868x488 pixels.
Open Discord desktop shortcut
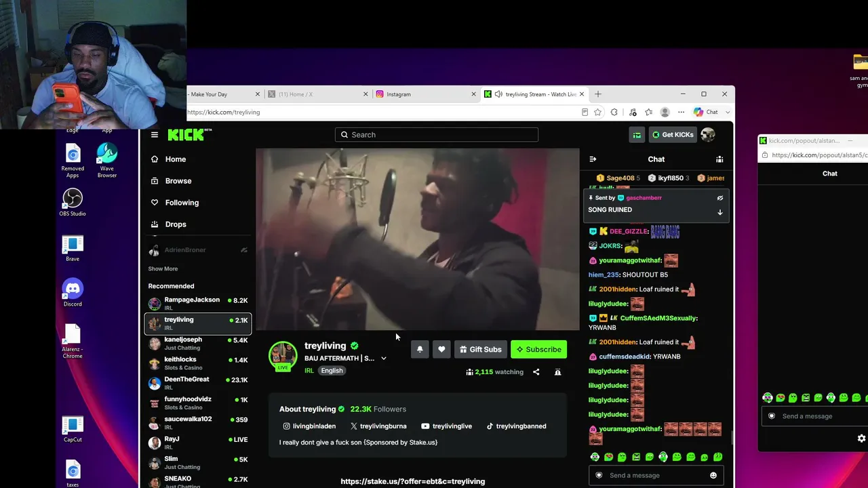pos(73,292)
